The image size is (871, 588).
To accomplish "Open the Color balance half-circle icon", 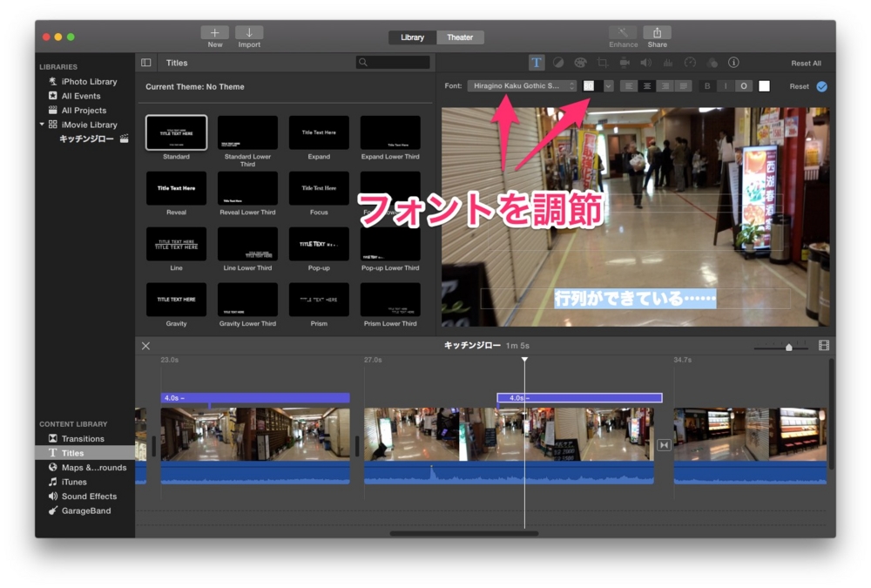I will pyautogui.click(x=558, y=63).
